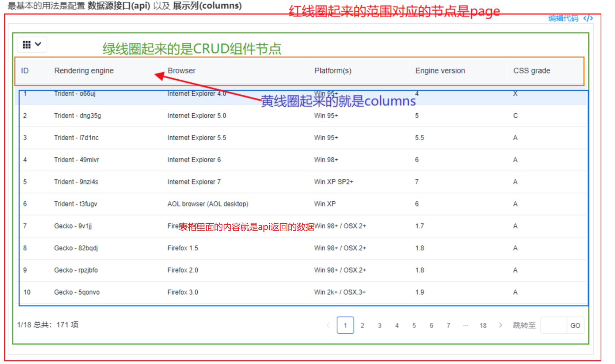Image resolution: width=615 pixels, height=364 pixels.
Task: Select the Gecko - 5qonvo cell
Action: pos(77,292)
